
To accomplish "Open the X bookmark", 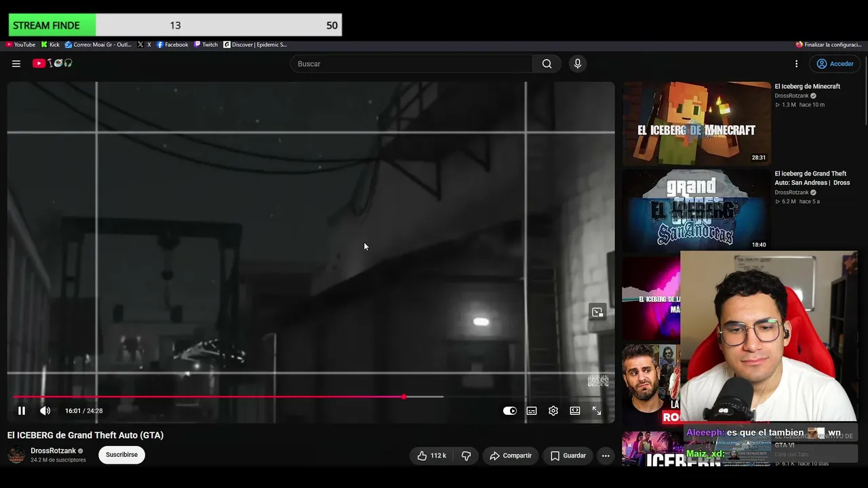I will point(144,45).
